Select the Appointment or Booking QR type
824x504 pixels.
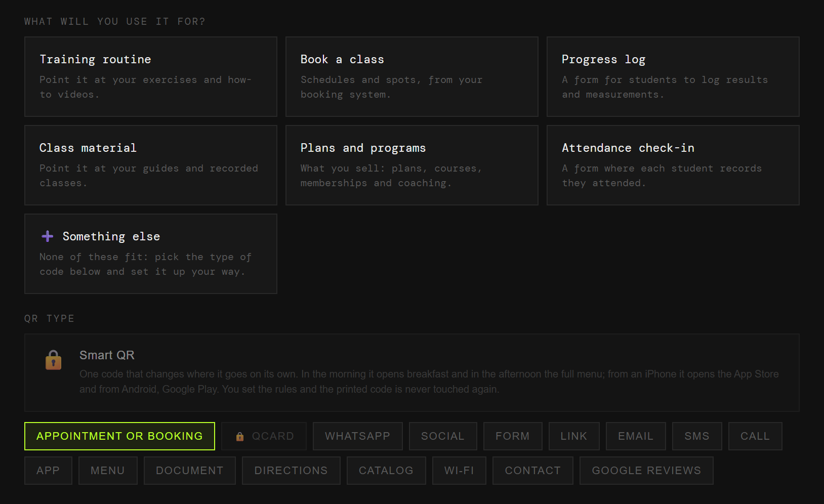click(119, 436)
